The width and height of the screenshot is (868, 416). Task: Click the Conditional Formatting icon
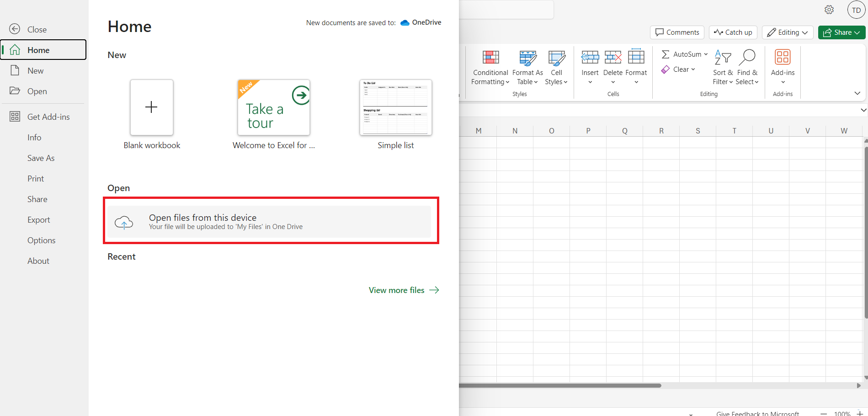click(490, 58)
